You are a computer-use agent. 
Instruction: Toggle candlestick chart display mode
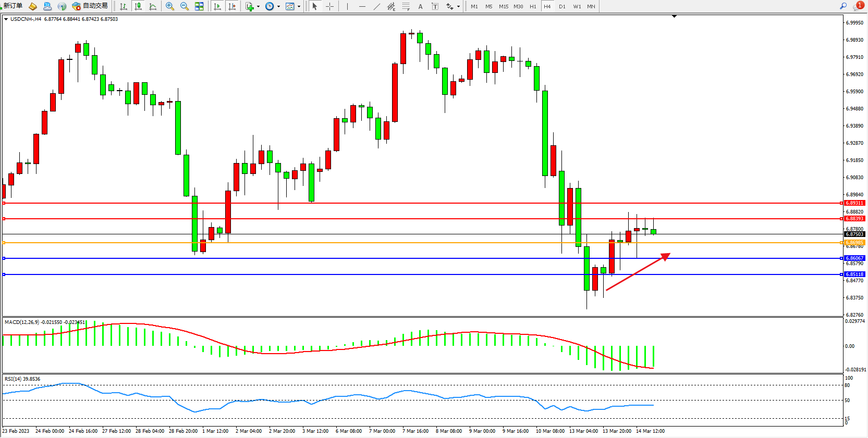[138, 6]
